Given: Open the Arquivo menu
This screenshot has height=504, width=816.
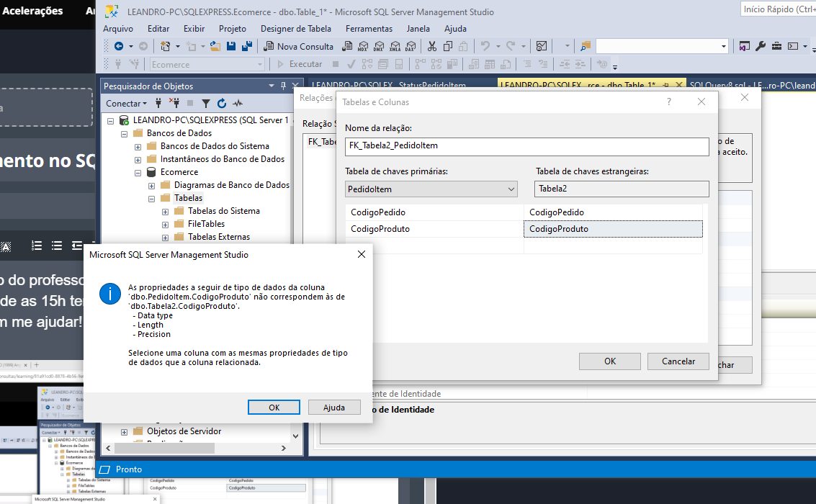Looking at the screenshot, I should pos(118,29).
